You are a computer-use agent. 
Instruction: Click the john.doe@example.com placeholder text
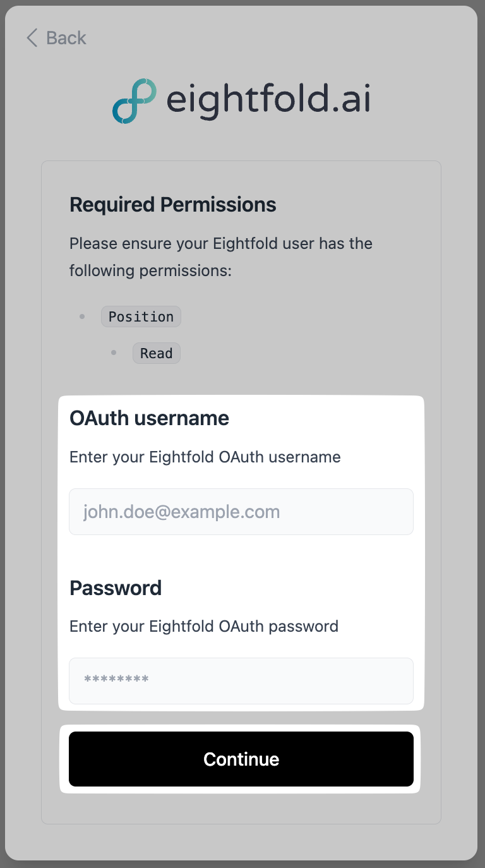click(x=181, y=512)
